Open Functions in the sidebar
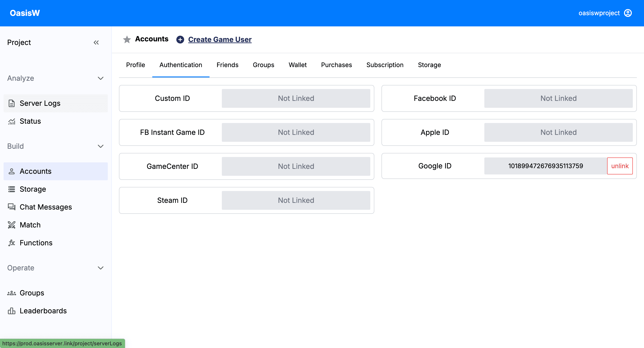 55,243
